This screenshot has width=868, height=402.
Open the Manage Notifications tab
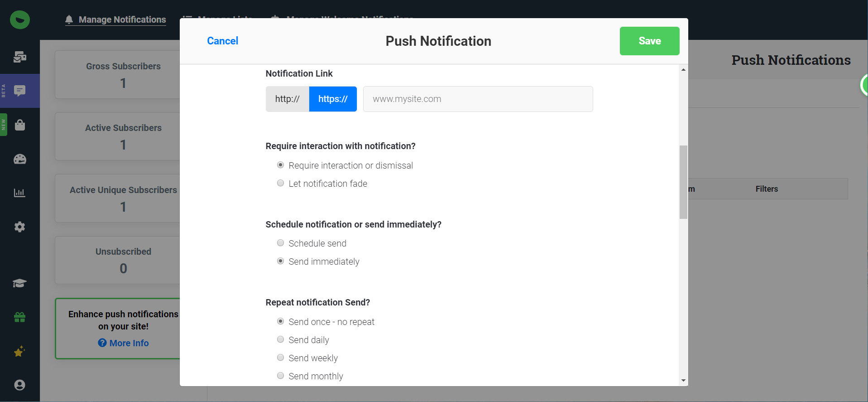coord(115,19)
